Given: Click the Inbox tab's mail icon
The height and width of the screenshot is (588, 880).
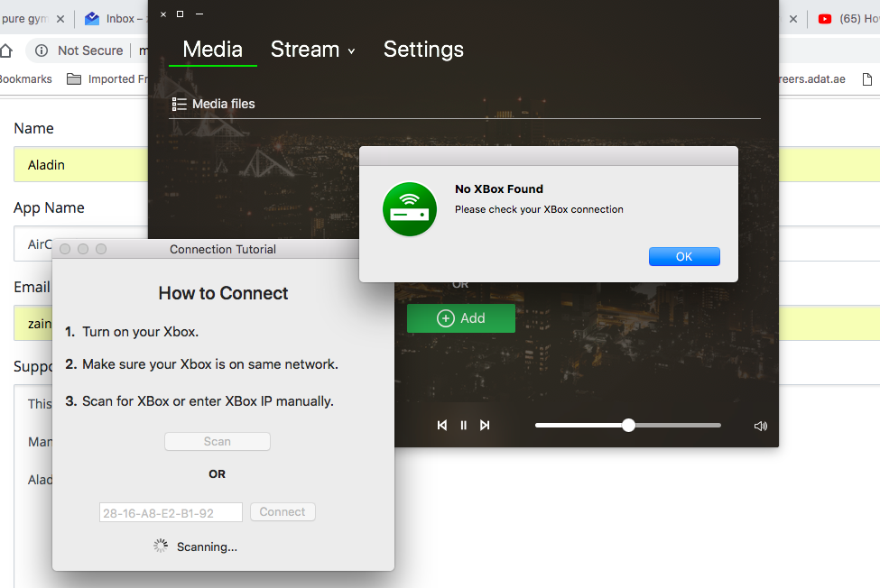Looking at the screenshot, I should [92, 19].
